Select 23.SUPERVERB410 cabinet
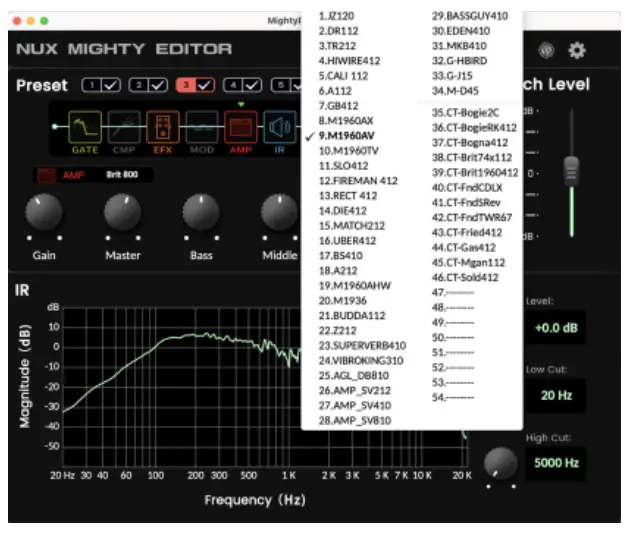The height and width of the screenshot is (535, 631). [x=362, y=346]
